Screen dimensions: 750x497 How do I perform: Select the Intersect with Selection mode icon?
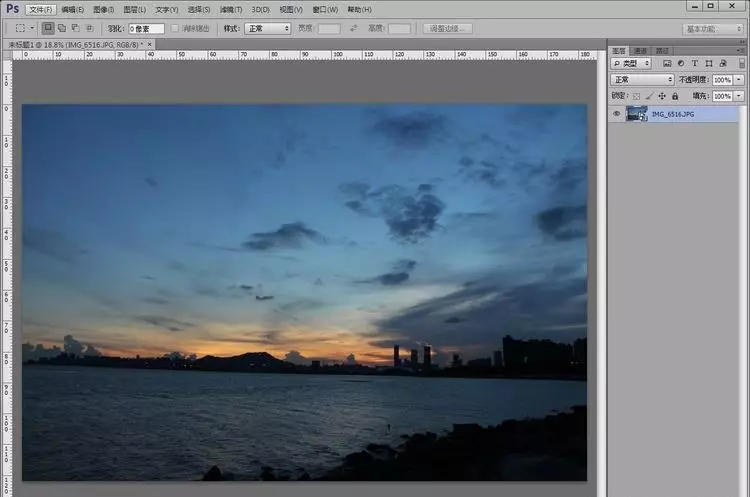pyautogui.click(x=89, y=28)
